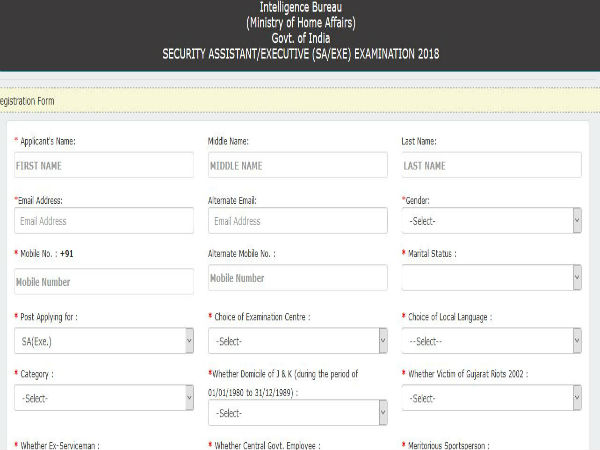
Task: Click the primary Mobile Number field
Action: 104,281
